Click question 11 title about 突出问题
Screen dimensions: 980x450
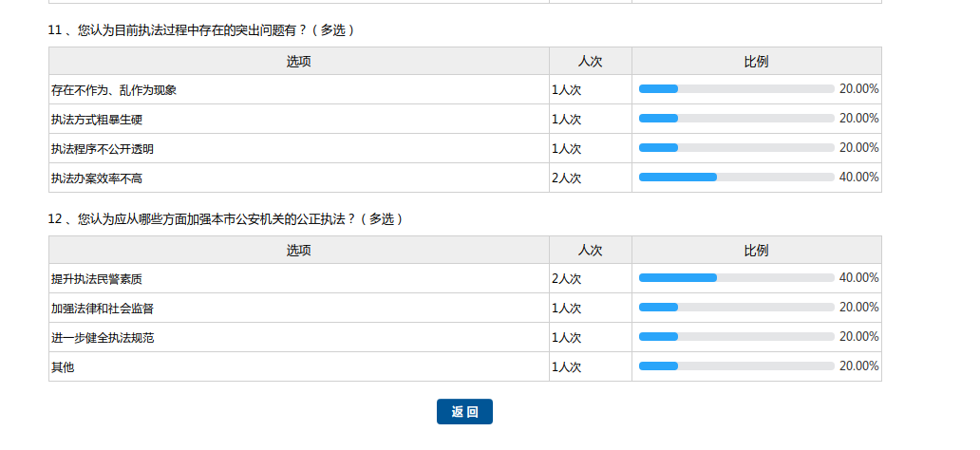[203, 30]
